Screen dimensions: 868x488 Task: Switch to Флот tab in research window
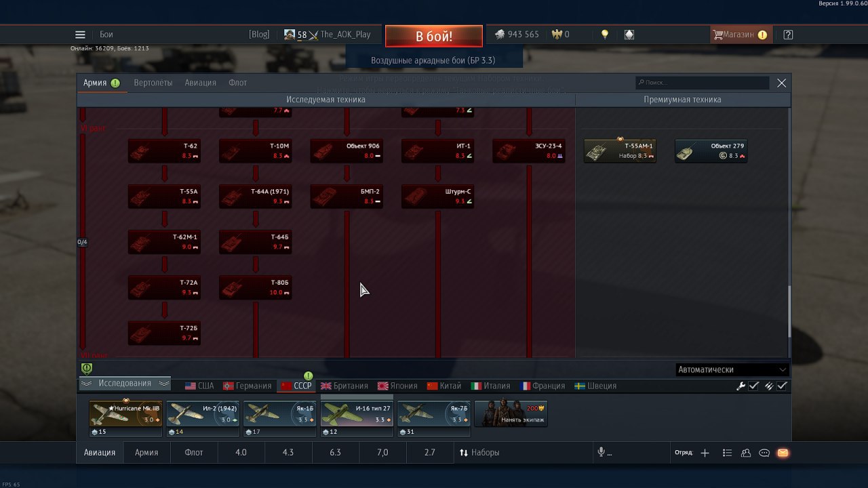(x=237, y=83)
